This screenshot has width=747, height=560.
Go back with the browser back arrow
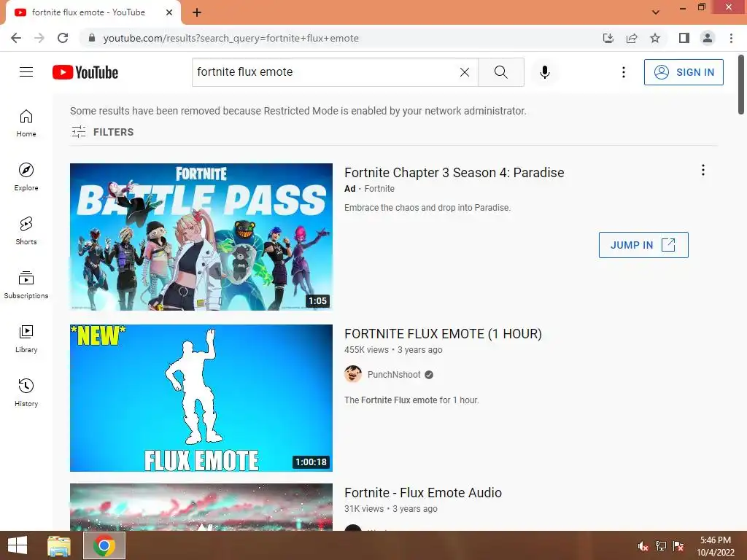(x=16, y=38)
